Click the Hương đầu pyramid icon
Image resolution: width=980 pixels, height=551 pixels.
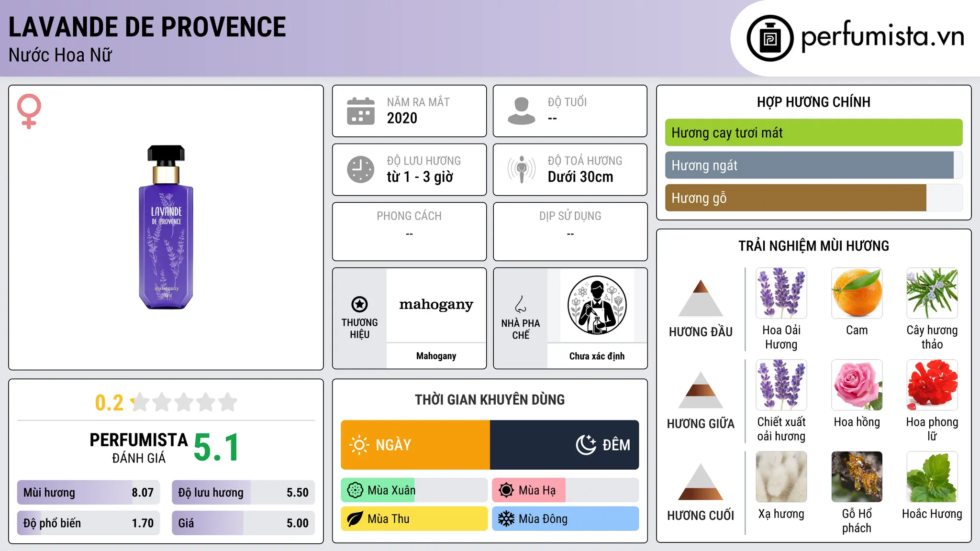(x=701, y=298)
